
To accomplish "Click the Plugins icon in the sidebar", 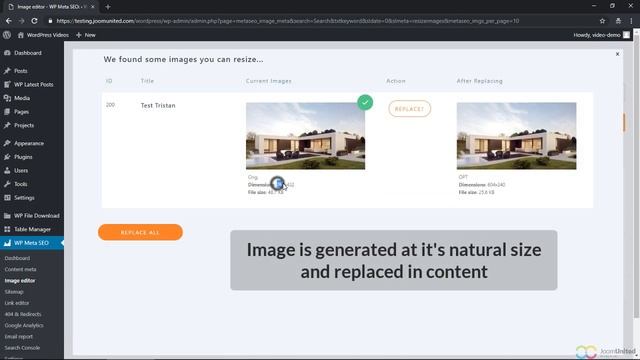I will coord(7,157).
